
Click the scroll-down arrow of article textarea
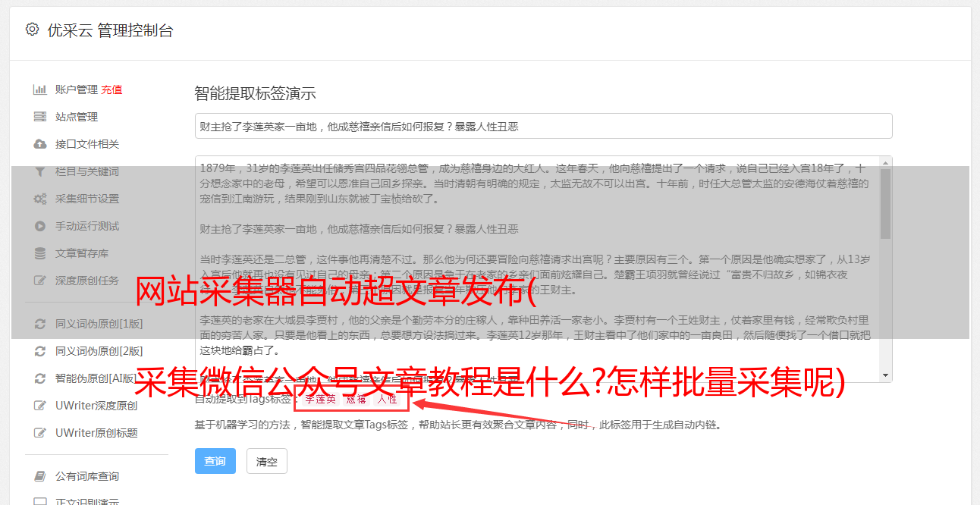click(886, 376)
